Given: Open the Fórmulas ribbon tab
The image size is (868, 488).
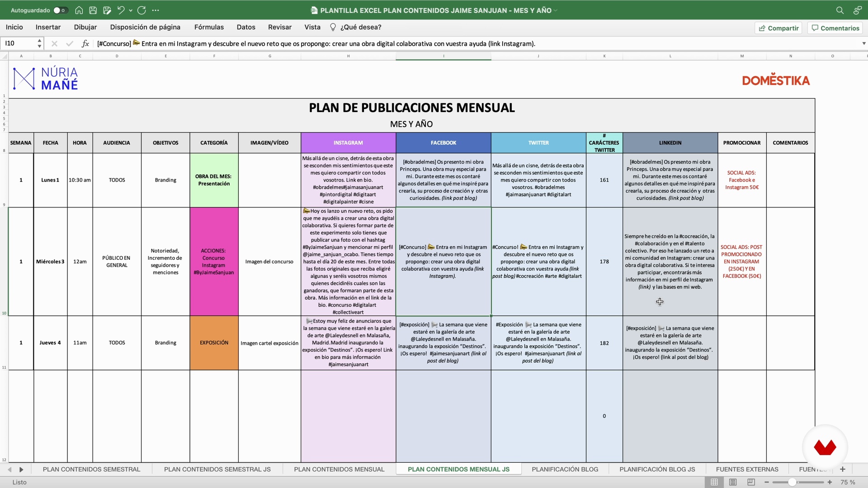Looking at the screenshot, I should [209, 27].
